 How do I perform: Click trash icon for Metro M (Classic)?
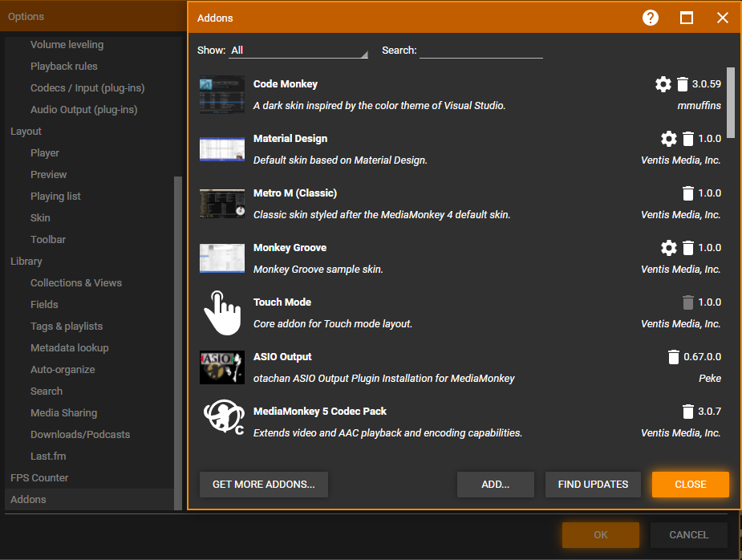(x=687, y=193)
